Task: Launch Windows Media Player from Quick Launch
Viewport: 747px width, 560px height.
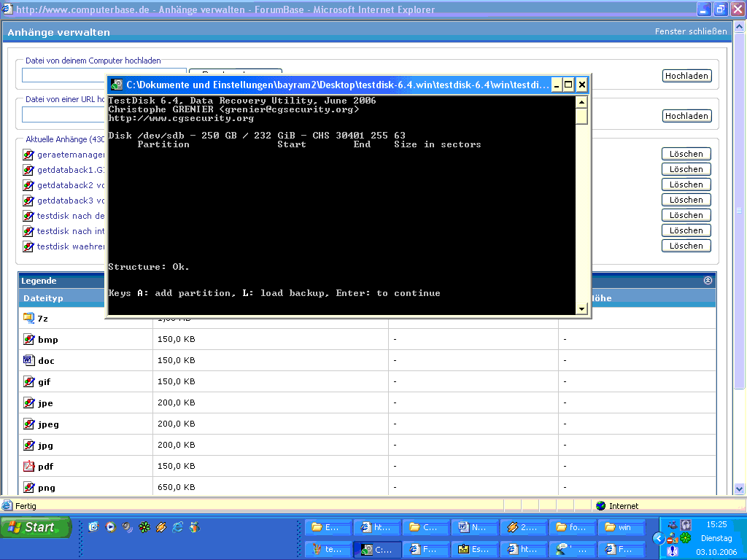Action: [x=111, y=527]
